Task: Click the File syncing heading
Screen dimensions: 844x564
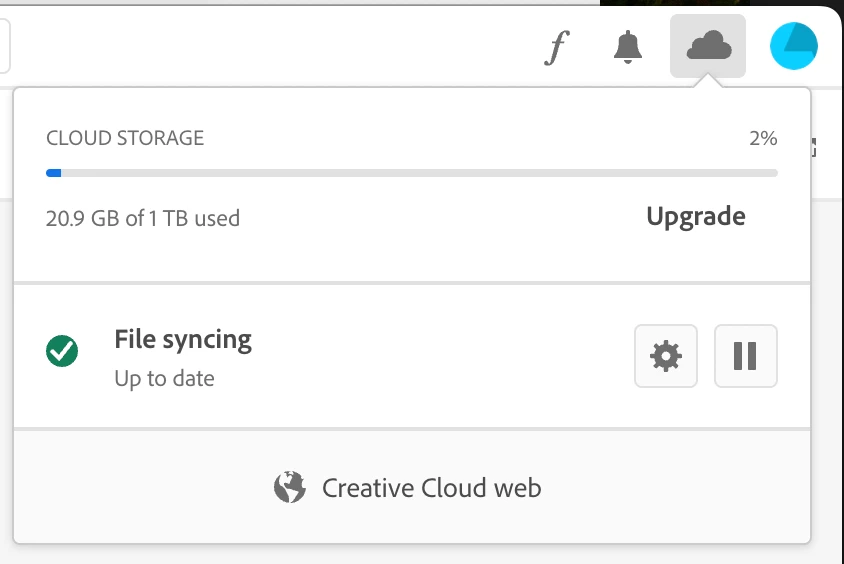Action: [183, 339]
